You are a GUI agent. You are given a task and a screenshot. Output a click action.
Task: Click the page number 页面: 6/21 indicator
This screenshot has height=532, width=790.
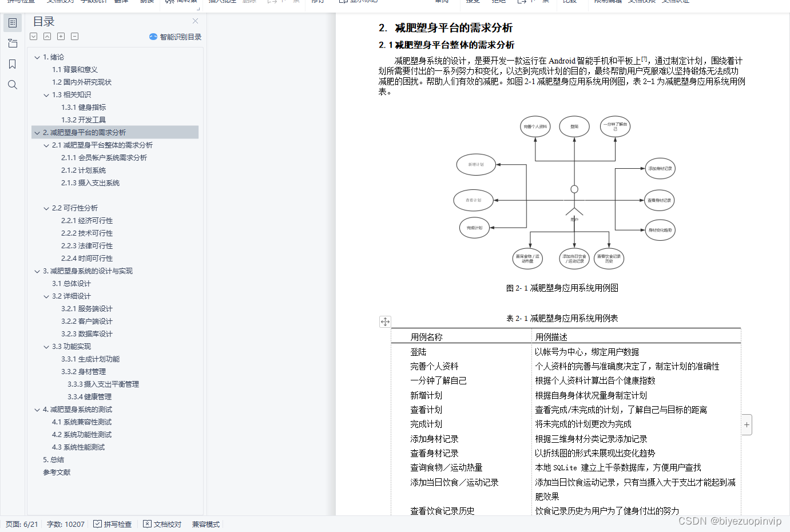(22, 524)
